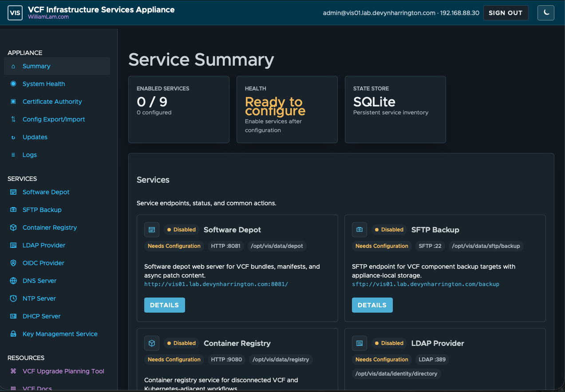Go to System Health in sidebar
The image size is (565, 392).
pyautogui.click(x=57, y=84)
